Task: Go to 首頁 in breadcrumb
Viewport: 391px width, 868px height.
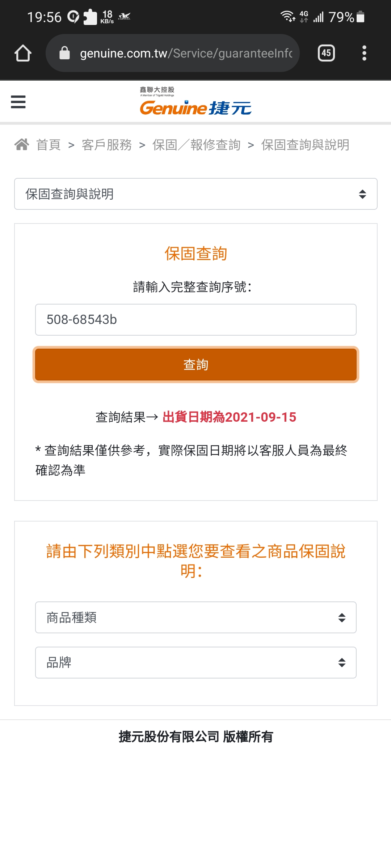Action: click(x=49, y=145)
